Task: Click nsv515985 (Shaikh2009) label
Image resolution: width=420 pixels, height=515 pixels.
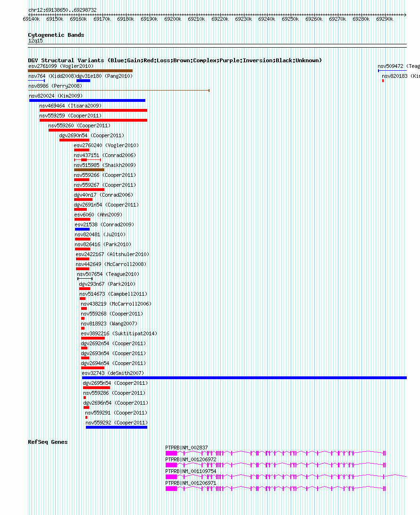Action: (105, 165)
